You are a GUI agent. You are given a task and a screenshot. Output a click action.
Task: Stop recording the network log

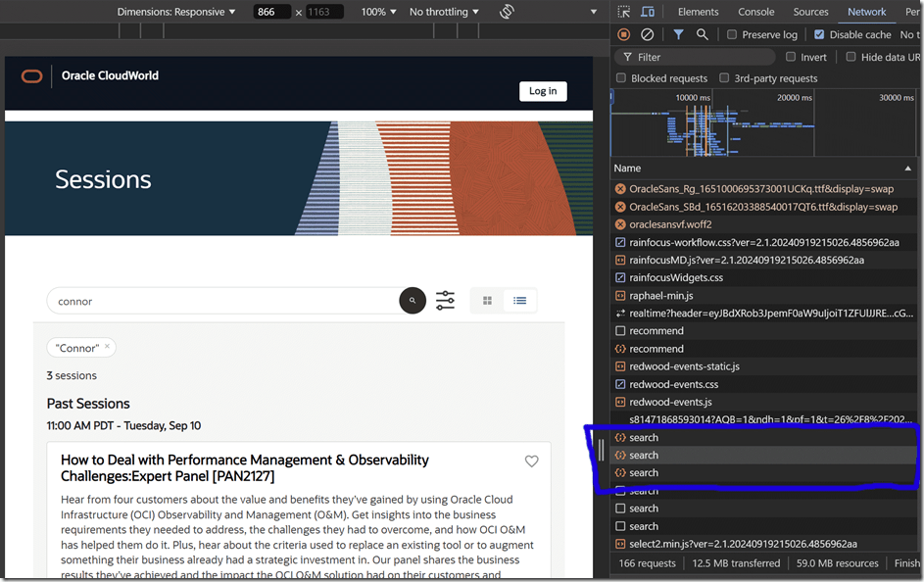click(x=624, y=34)
